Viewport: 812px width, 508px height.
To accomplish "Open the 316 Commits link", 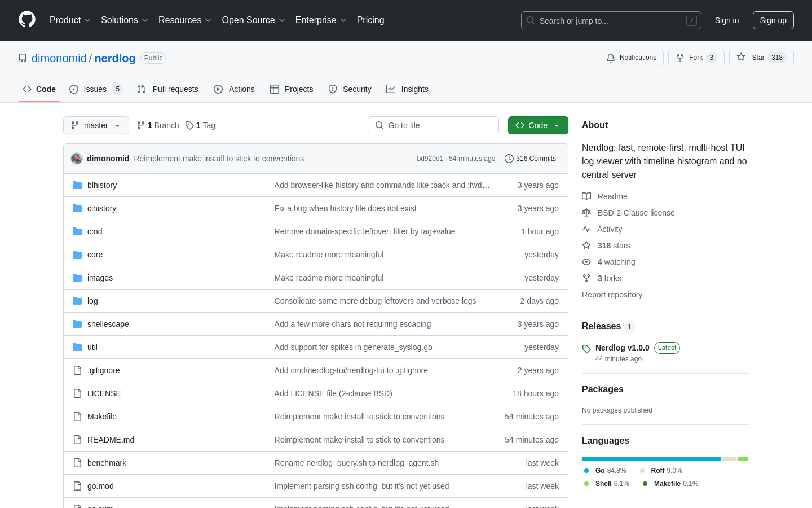I will point(531,159).
